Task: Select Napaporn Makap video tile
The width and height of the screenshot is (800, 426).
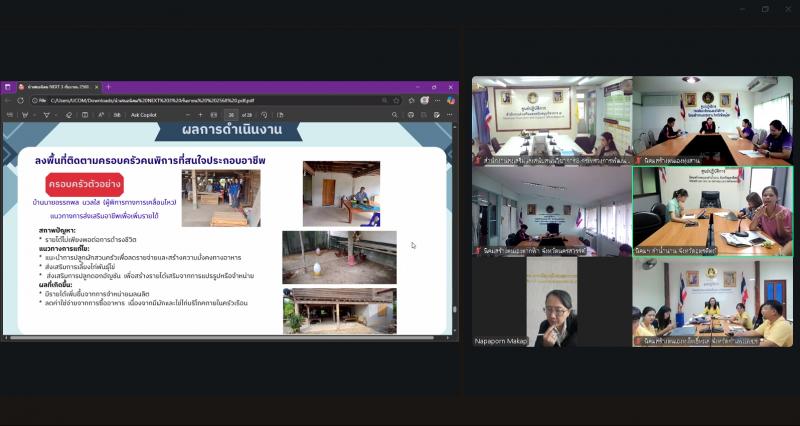Action: point(552,302)
